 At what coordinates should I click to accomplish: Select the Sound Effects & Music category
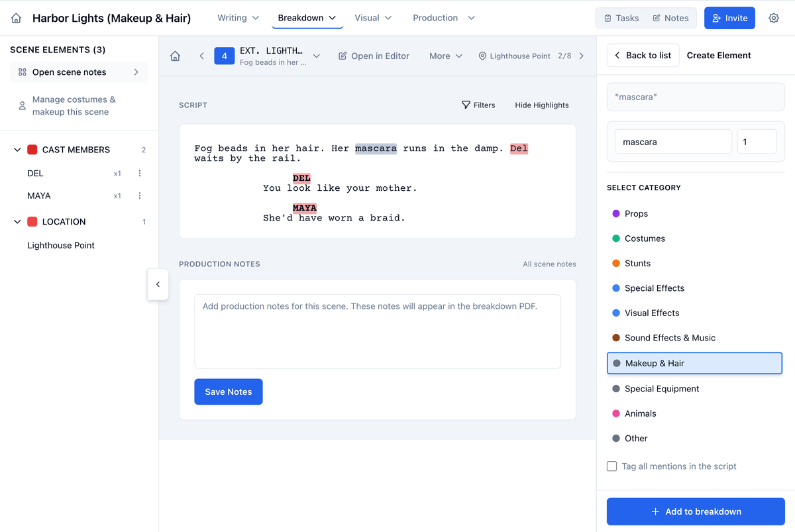(695, 338)
